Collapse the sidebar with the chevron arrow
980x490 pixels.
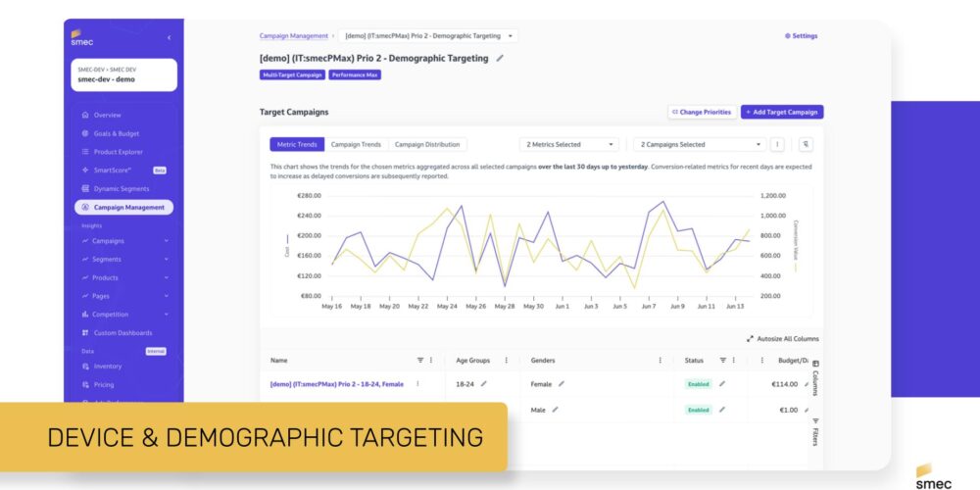pos(169,38)
